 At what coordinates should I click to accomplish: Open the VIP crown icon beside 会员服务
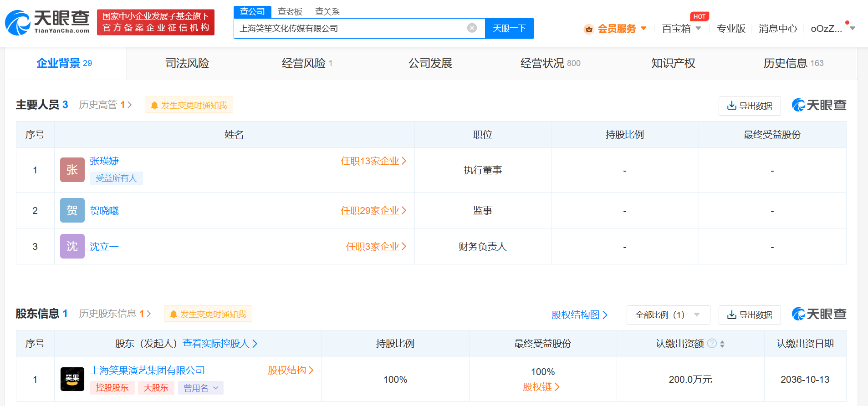589,29
